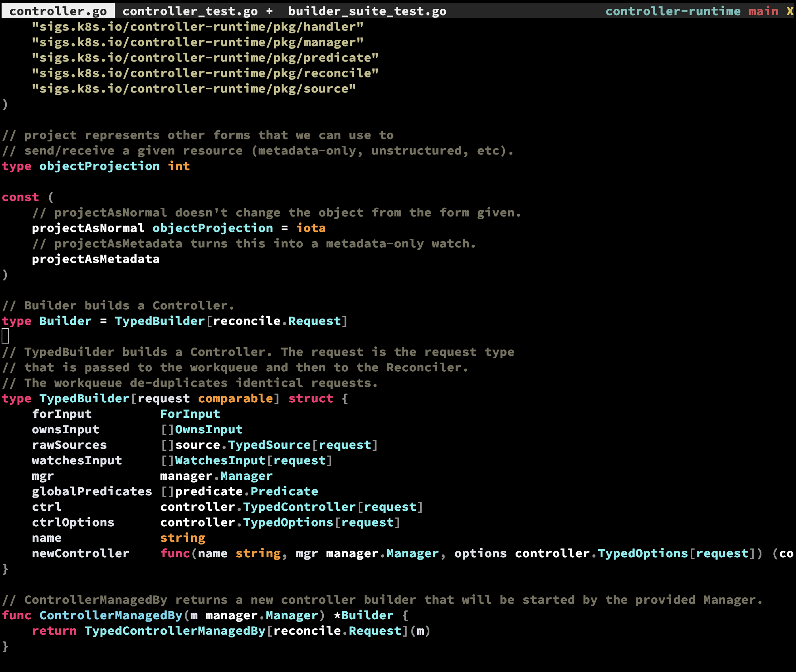Click the const keyword
796x672 pixels.
pos(20,197)
